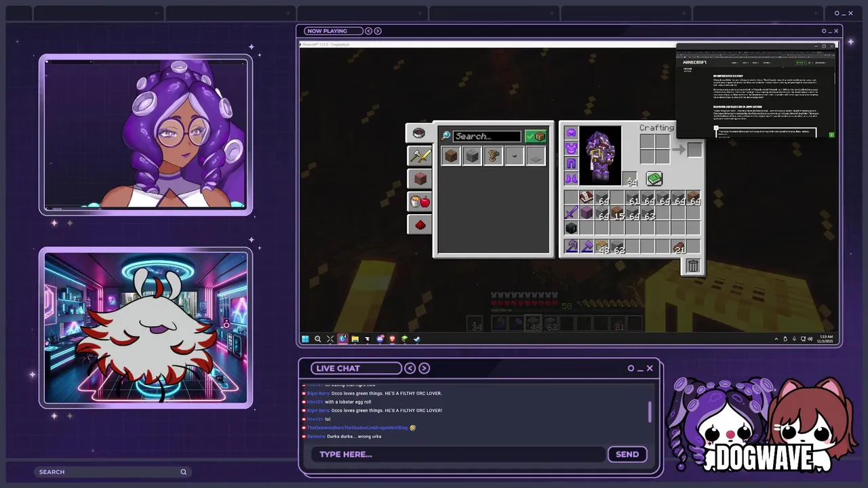Click the purple chestplate armor slot
The height and width of the screenshot is (488, 868).
[571, 148]
